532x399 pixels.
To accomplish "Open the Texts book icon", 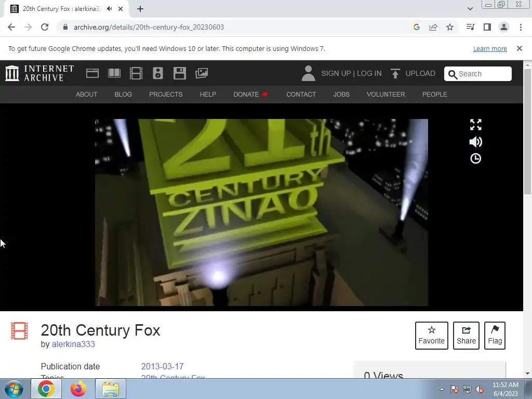I will (x=114, y=73).
